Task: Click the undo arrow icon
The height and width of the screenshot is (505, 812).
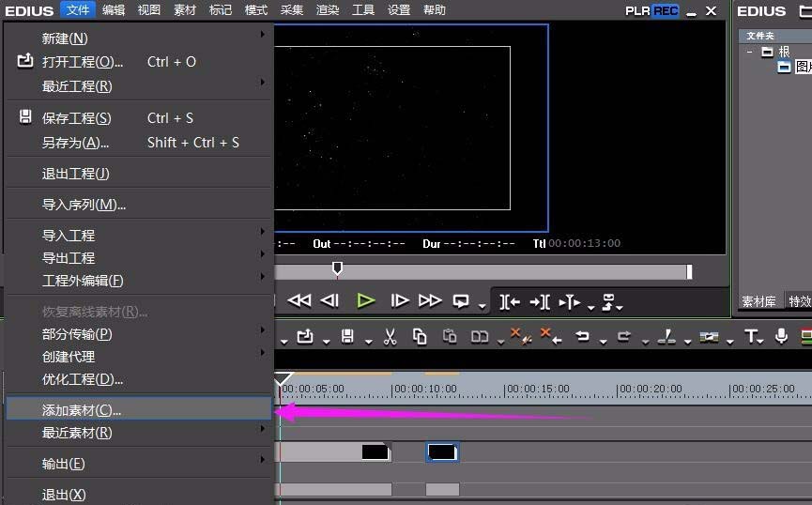Action: point(583,337)
